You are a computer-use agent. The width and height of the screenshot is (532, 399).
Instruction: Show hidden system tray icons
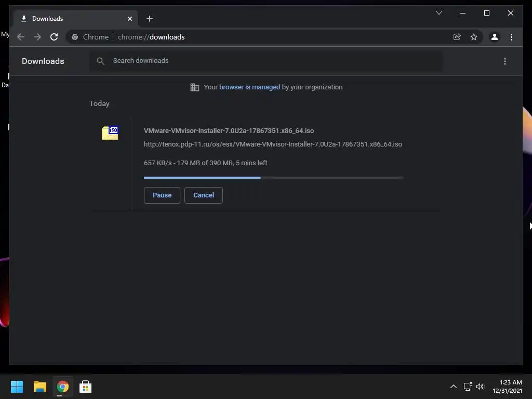(x=453, y=387)
